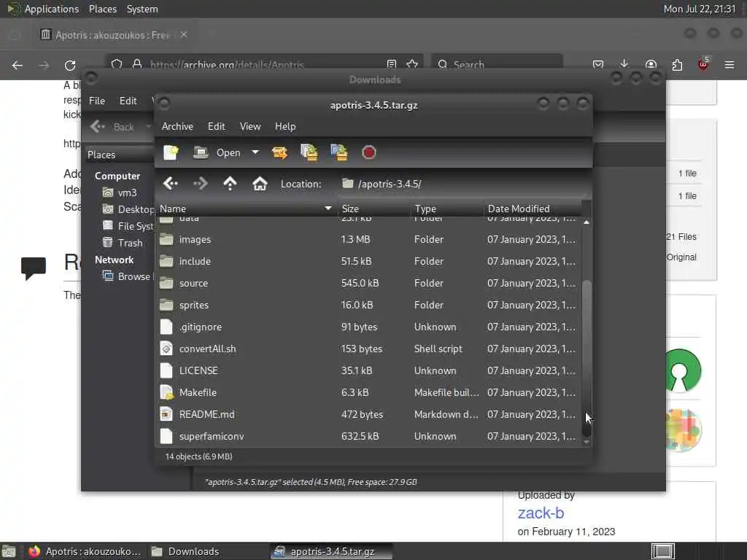Select the sprites folder icon
Image resolution: width=747 pixels, height=560 pixels.
(166, 306)
